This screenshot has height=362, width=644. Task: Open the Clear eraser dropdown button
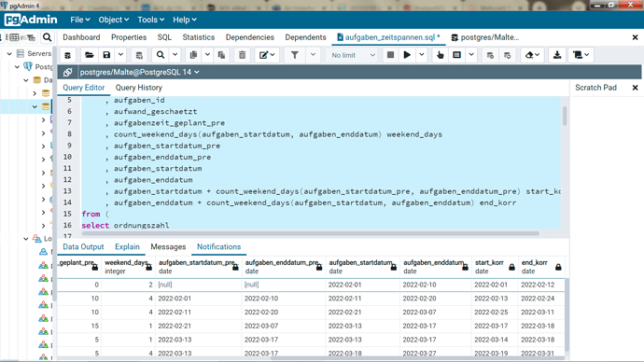(x=532, y=55)
